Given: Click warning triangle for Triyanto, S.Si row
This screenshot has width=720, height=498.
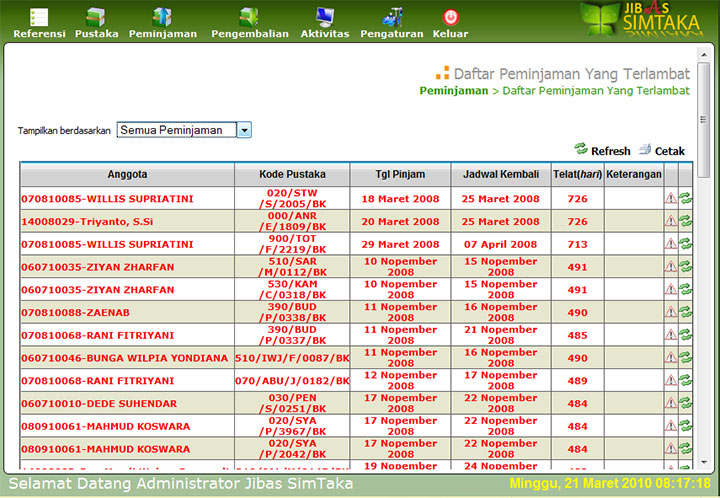Looking at the screenshot, I should 671,221.
